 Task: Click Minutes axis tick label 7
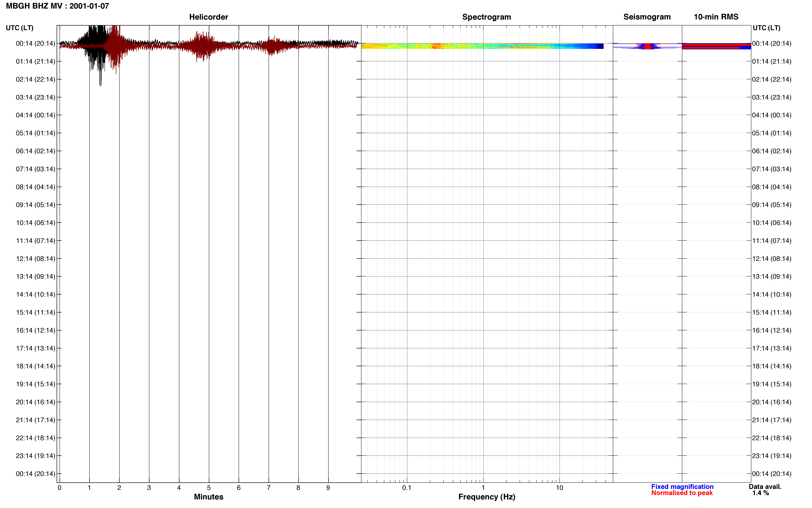(269, 488)
